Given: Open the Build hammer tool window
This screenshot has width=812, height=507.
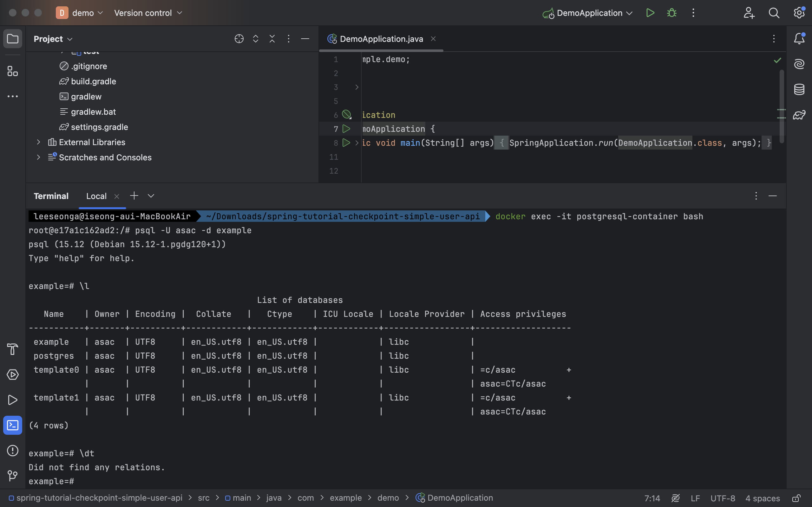Looking at the screenshot, I should [12, 349].
